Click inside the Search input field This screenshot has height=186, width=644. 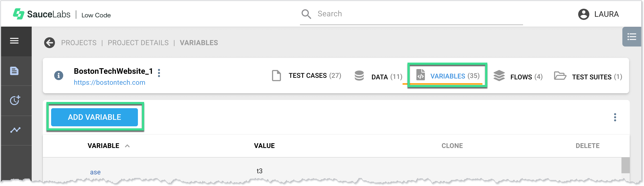[x=400, y=14]
